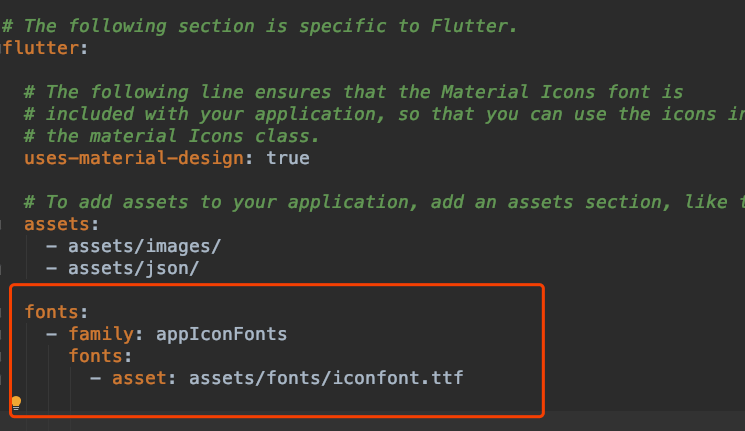Select the appIconFonts family value
The image size is (745, 431).
click(x=221, y=334)
